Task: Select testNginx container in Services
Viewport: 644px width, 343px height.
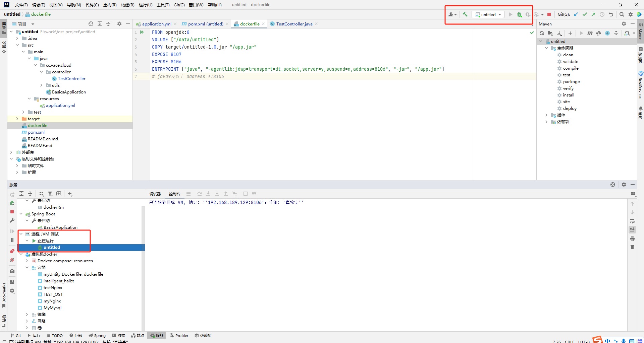Action: (x=53, y=288)
